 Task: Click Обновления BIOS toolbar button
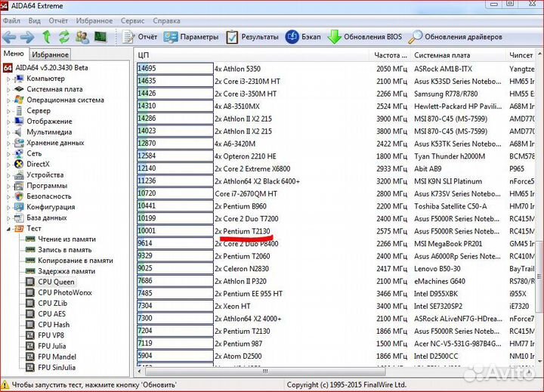[365, 37]
